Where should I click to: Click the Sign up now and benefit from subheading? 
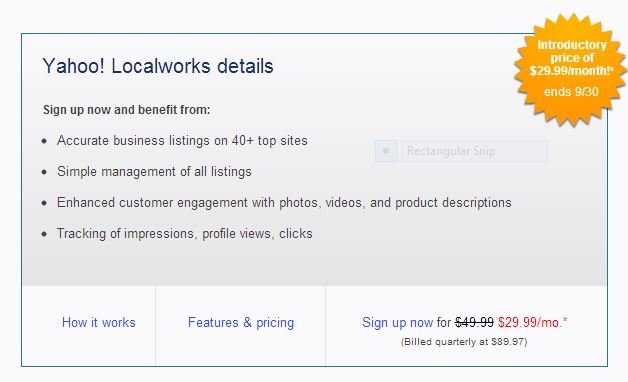pyautogui.click(x=127, y=110)
